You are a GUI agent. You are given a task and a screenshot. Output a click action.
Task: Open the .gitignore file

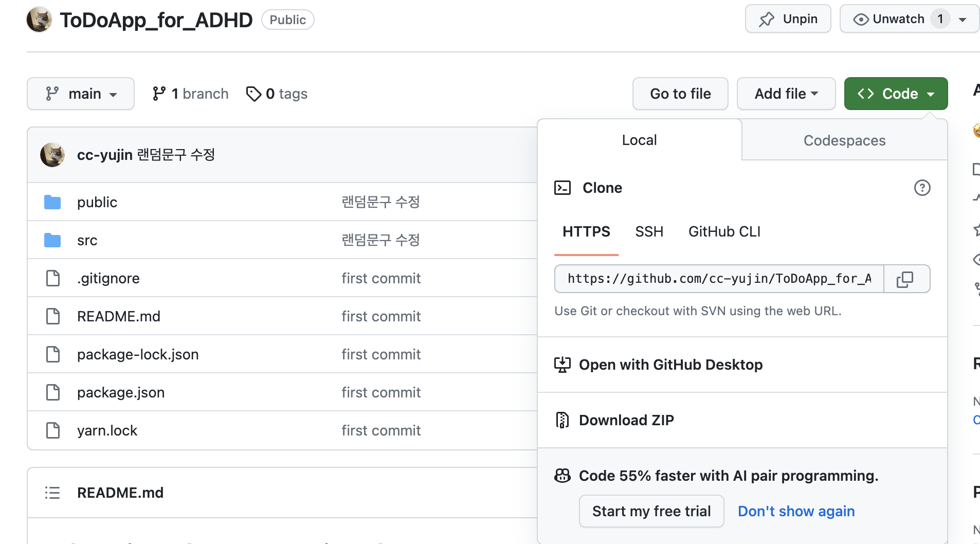tap(108, 278)
